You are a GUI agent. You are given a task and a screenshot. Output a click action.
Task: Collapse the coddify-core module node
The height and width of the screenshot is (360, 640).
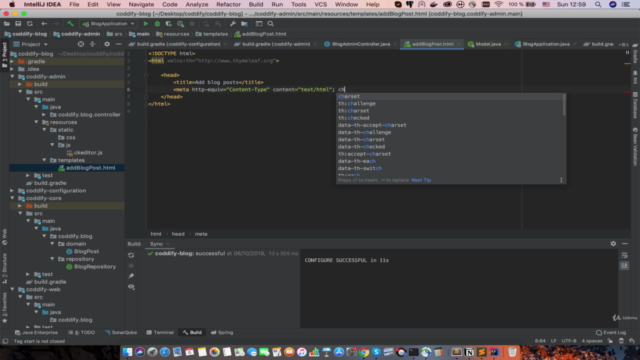point(12,198)
